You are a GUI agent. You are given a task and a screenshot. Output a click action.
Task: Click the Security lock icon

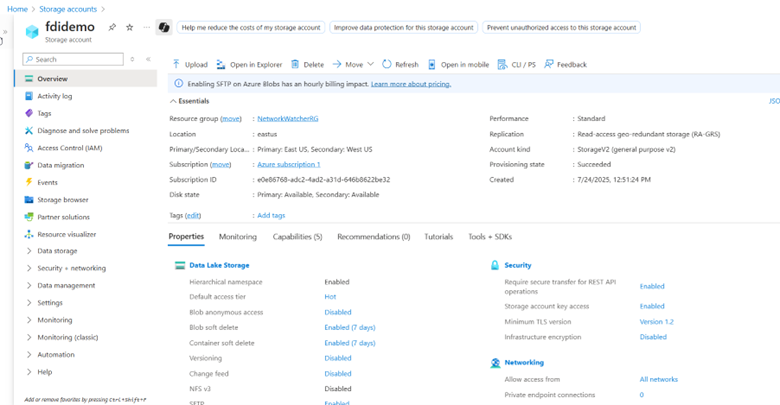pos(495,265)
